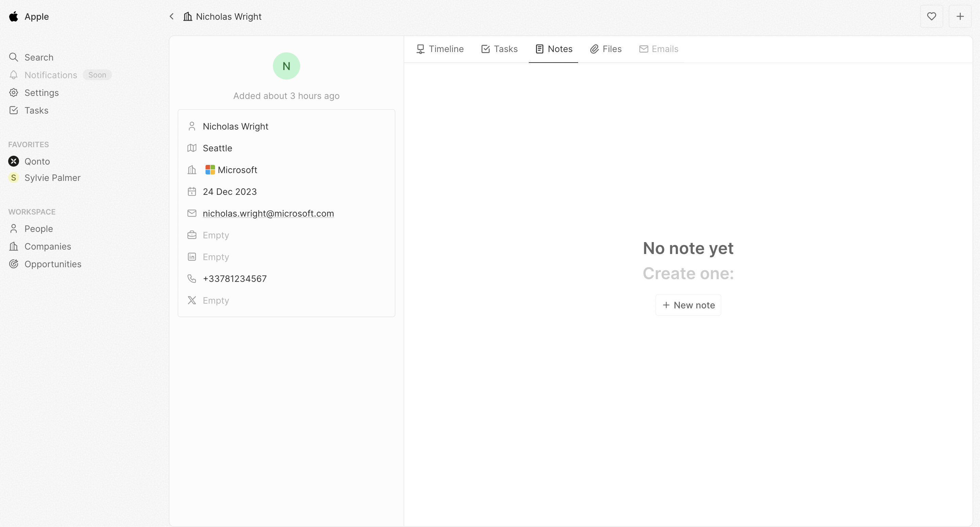Switch to the Timeline tab
This screenshot has height=527, width=980.
click(440, 49)
